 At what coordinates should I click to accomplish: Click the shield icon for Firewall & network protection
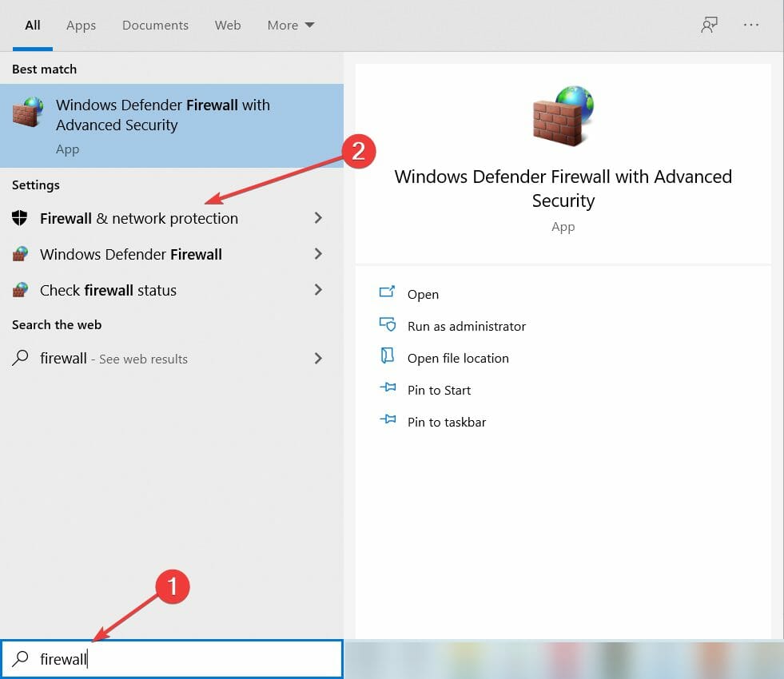pos(19,218)
